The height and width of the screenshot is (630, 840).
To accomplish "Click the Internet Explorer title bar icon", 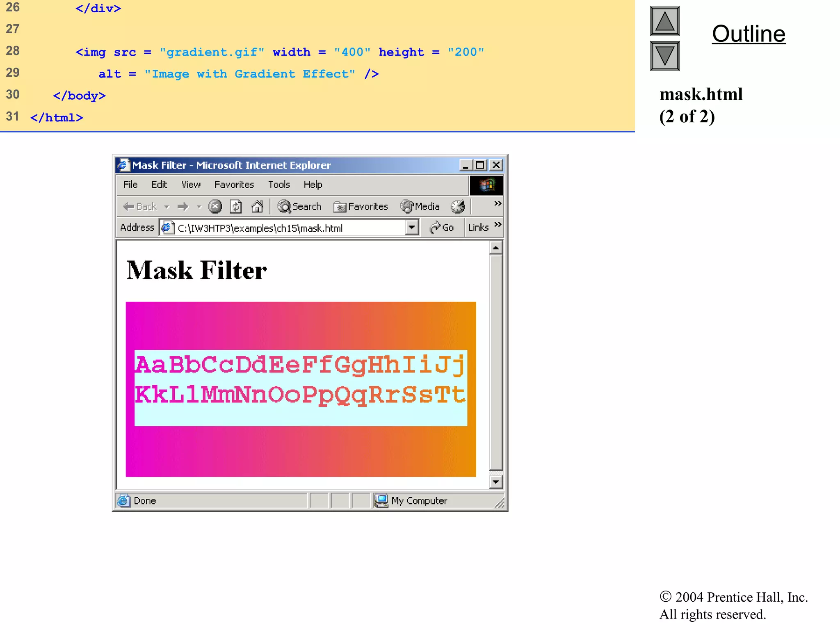I will click(123, 165).
